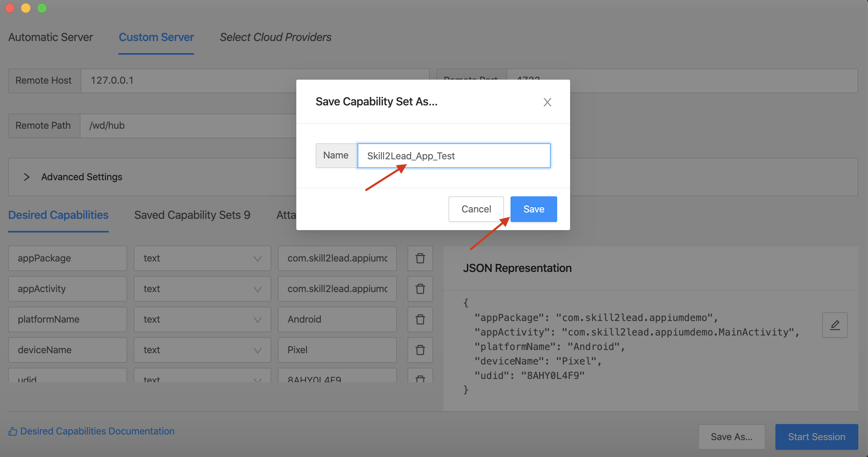Open appPackage type dropdown
The width and height of the screenshot is (868, 457).
[202, 258]
